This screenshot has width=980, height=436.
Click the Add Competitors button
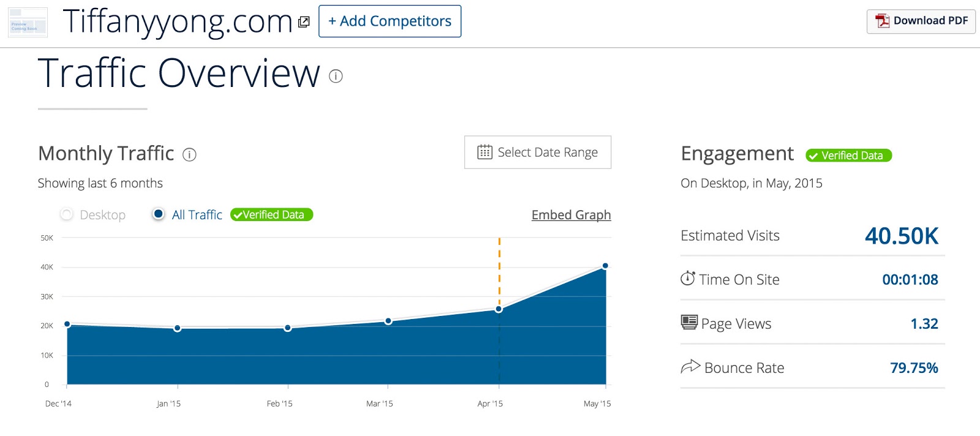390,21
